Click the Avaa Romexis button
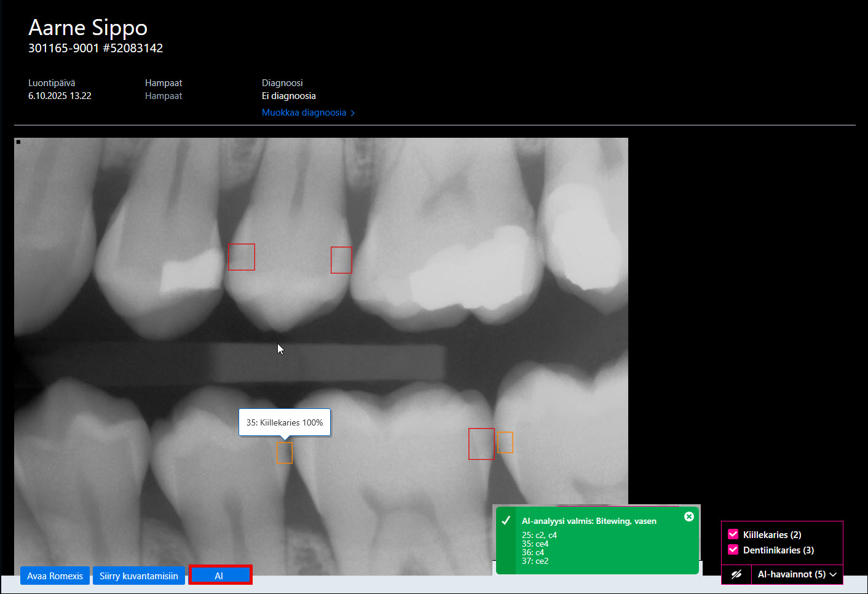The image size is (868, 594). (55, 576)
